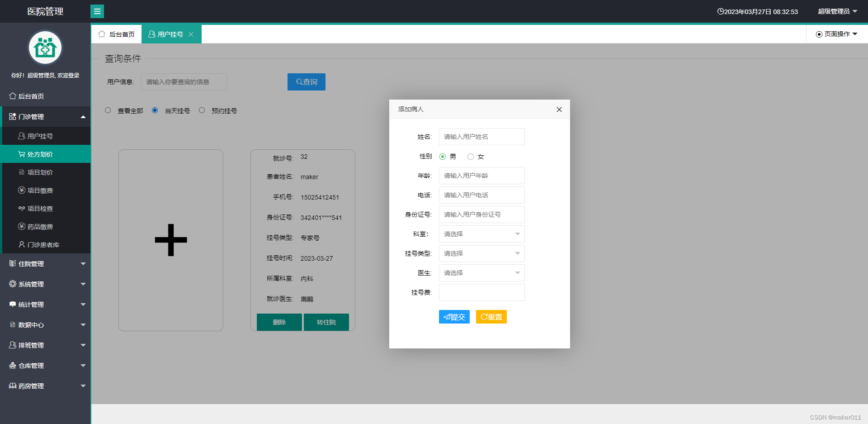Viewport: 868px width, 424px height.
Task: Expand the 排班管理 menu arrow
Action: 83,345
